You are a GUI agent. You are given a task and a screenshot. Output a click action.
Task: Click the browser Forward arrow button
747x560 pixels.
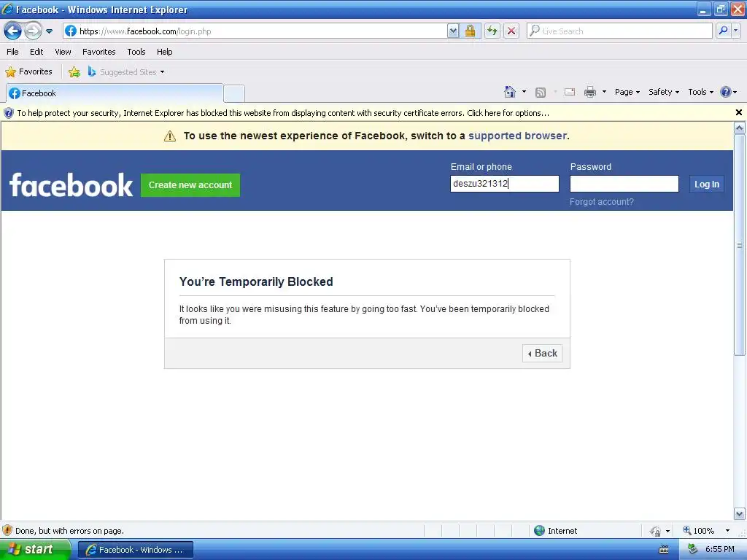pos(33,31)
